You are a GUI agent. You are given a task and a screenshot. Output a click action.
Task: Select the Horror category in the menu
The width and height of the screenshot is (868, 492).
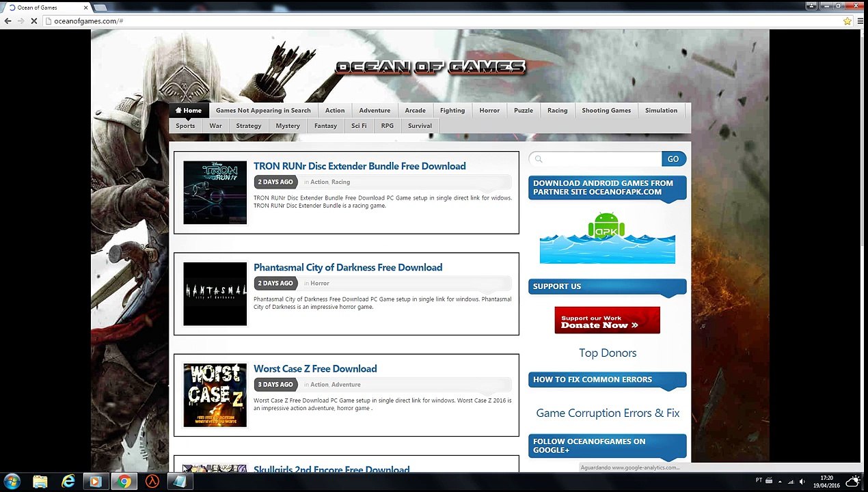point(489,110)
